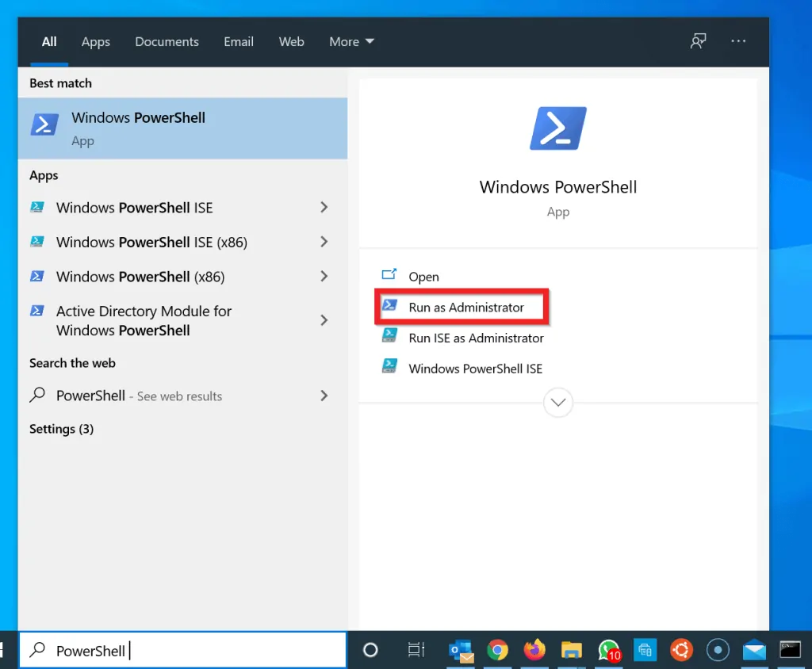The image size is (812, 669).
Task: Open Task View from the taskbar
Action: [416, 650]
